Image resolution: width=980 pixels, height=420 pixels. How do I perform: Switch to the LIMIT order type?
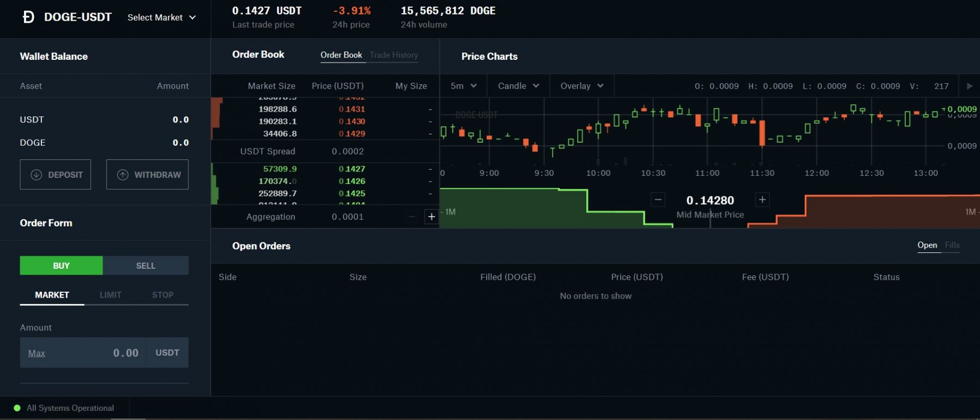pyautogui.click(x=111, y=295)
